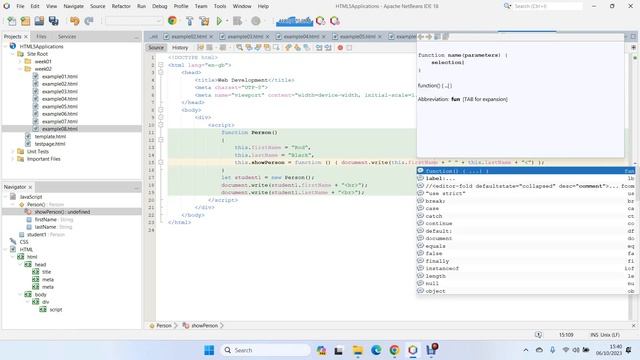This screenshot has height=360, width=640.
Task: Click the Source view button
Action: pyautogui.click(x=156, y=48)
